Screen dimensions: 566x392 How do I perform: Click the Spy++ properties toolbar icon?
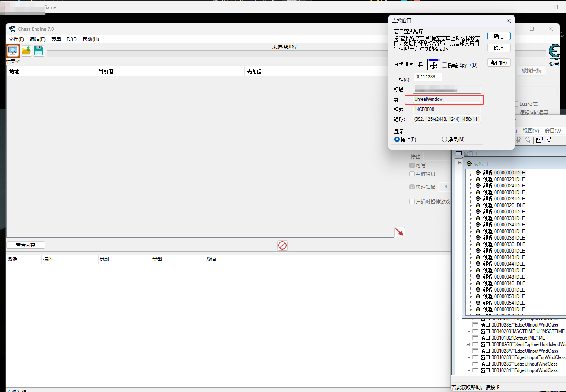(x=540, y=140)
